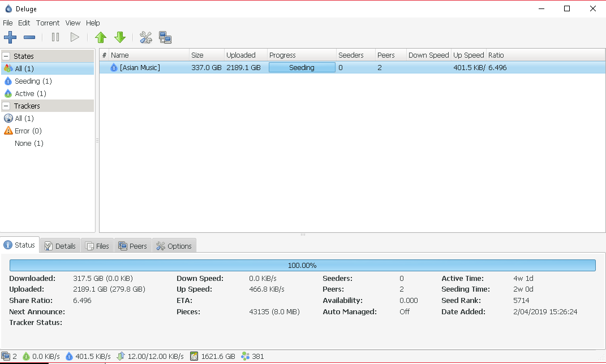This screenshot has height=364, width=606.
Task: Filter by Seeding (1) state
Action: (48, 81)
